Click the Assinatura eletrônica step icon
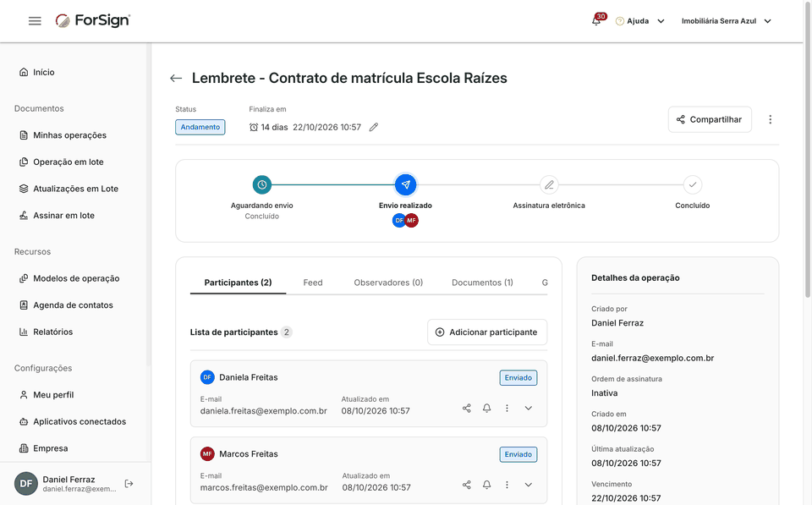812x505 pixels. point(549,184)
